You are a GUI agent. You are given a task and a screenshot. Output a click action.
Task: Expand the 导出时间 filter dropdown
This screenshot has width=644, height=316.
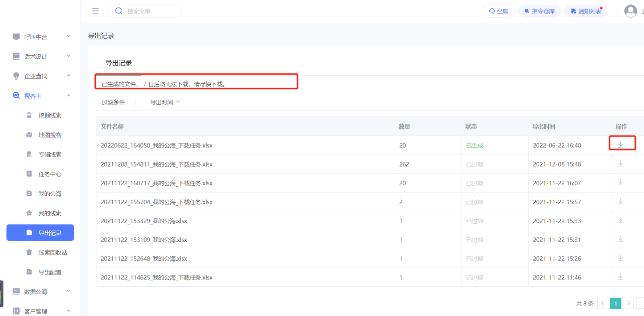point(165,102)
